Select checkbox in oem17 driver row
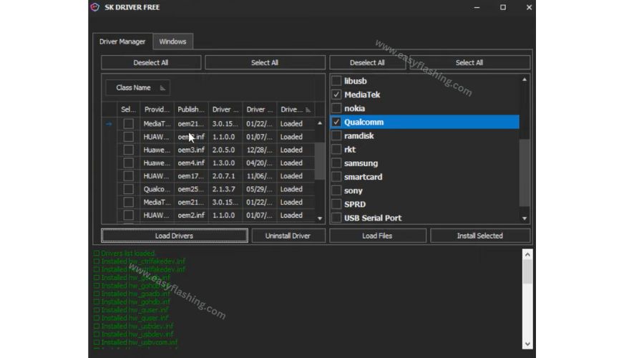The width and height of the screenshot is (644, 358). 129,176
